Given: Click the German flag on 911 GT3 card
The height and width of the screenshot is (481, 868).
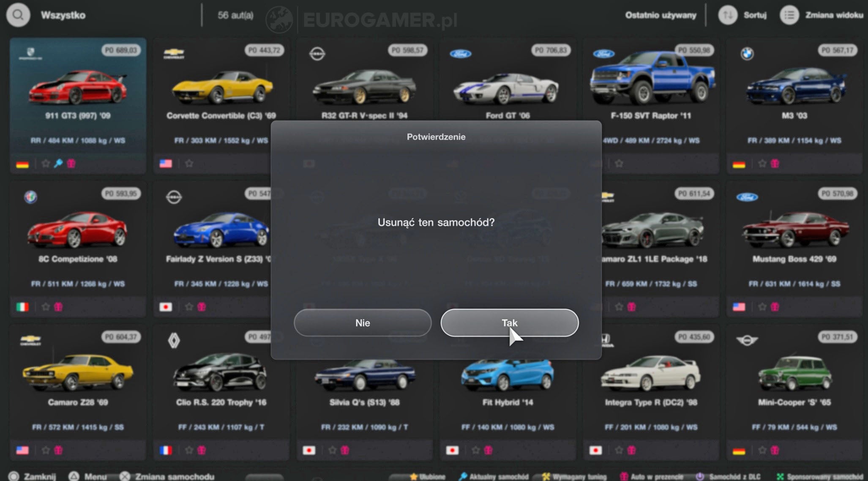Looking at the screenshot, I should click(x=22, y=164).
